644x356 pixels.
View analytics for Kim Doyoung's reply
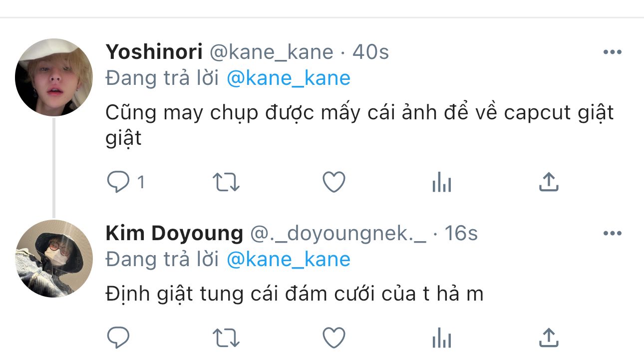coord(441,338)
